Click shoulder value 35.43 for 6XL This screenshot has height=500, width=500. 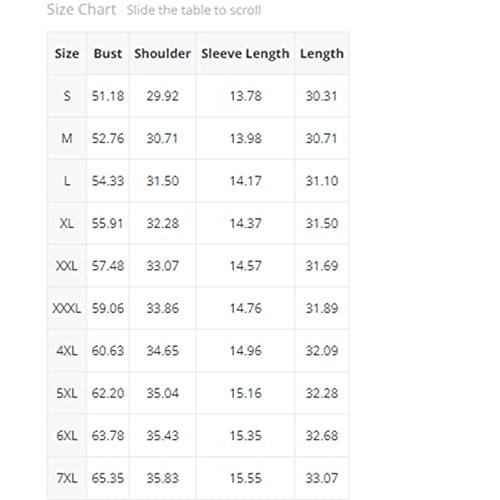coord(162,436)
